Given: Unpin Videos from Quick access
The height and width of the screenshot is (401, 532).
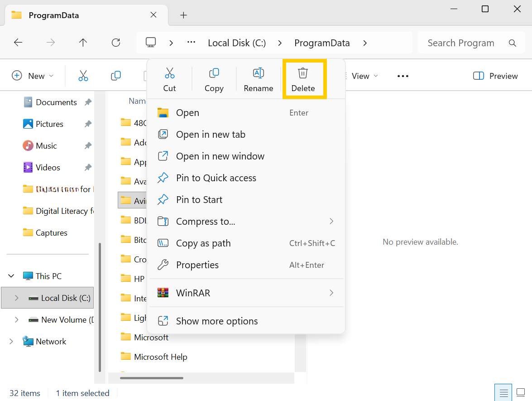Looking at the screenshot, I should (x=88, y=167).
